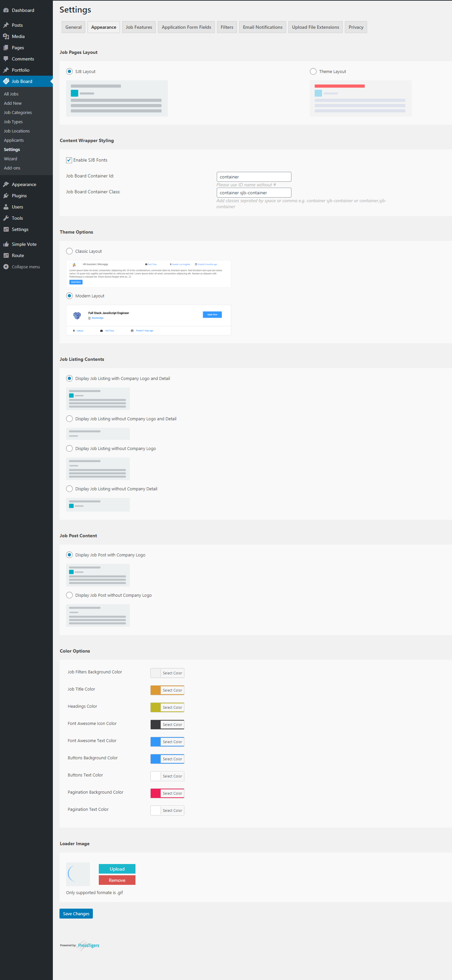
Task: Open the Email Notifications tab
Action: coord(263,27)
